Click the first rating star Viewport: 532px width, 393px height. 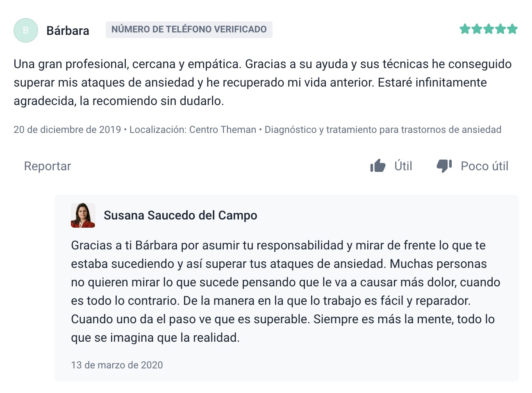(x=465, y=29)
